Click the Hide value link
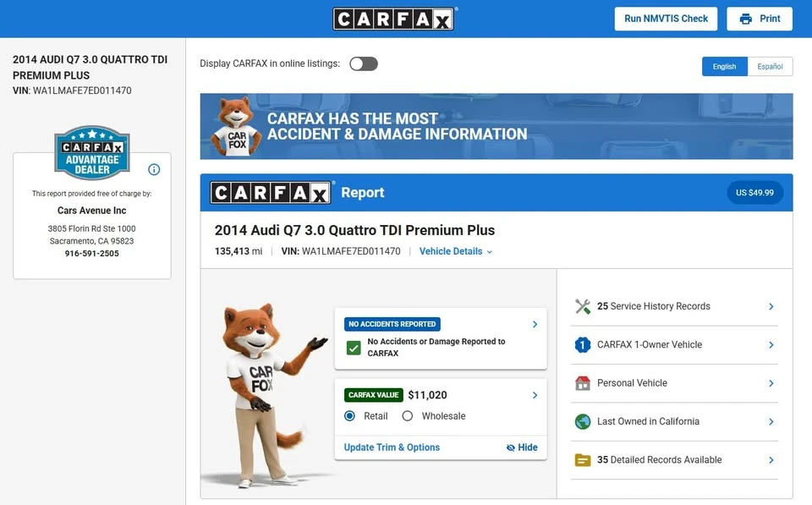This screenshot has width=812, height=505. pos(522,447)
